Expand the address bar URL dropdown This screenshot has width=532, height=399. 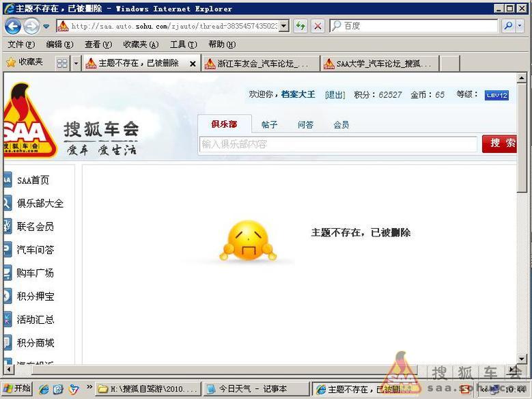coord(283,26)
